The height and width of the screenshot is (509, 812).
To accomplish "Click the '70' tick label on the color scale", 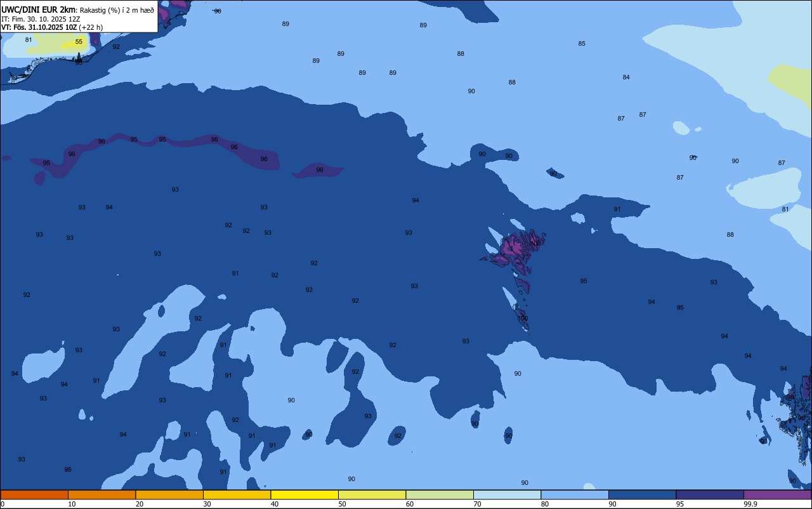I will pos(477,504).
